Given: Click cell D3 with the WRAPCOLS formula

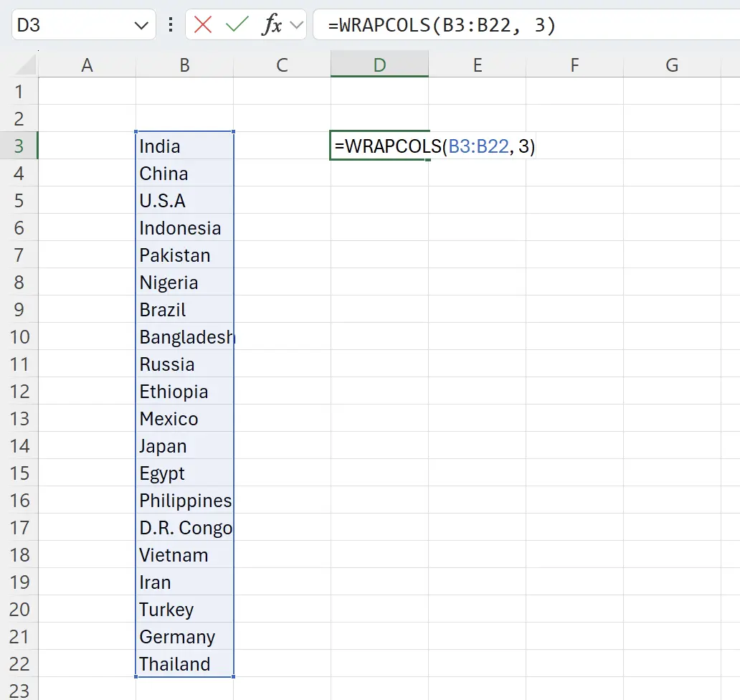Looking at the screenshot, I should [379, 146].
